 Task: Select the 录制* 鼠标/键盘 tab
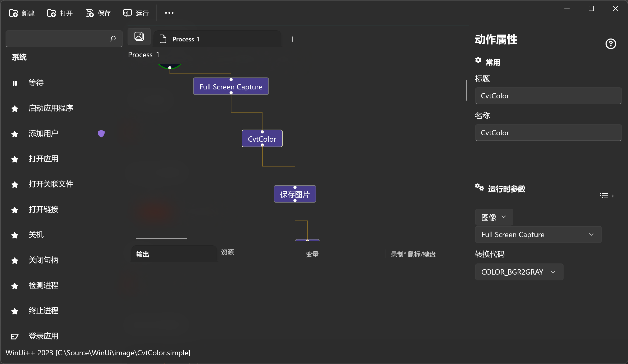(413, 254)
